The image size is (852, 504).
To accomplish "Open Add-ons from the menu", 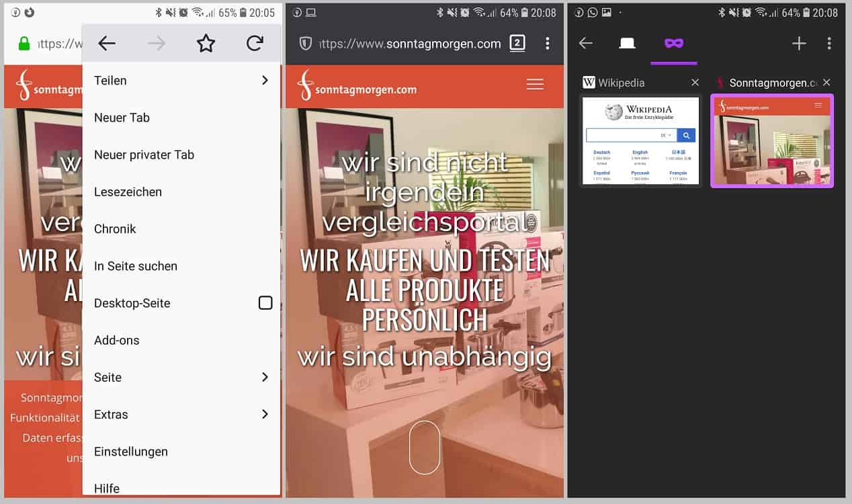I will [181, 340].
